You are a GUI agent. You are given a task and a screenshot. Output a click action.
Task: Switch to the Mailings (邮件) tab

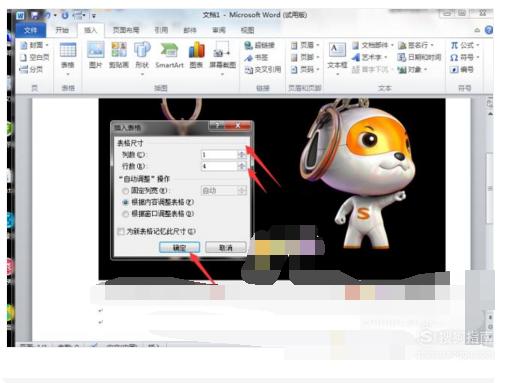pyautogui.click(x=190, y=30)
